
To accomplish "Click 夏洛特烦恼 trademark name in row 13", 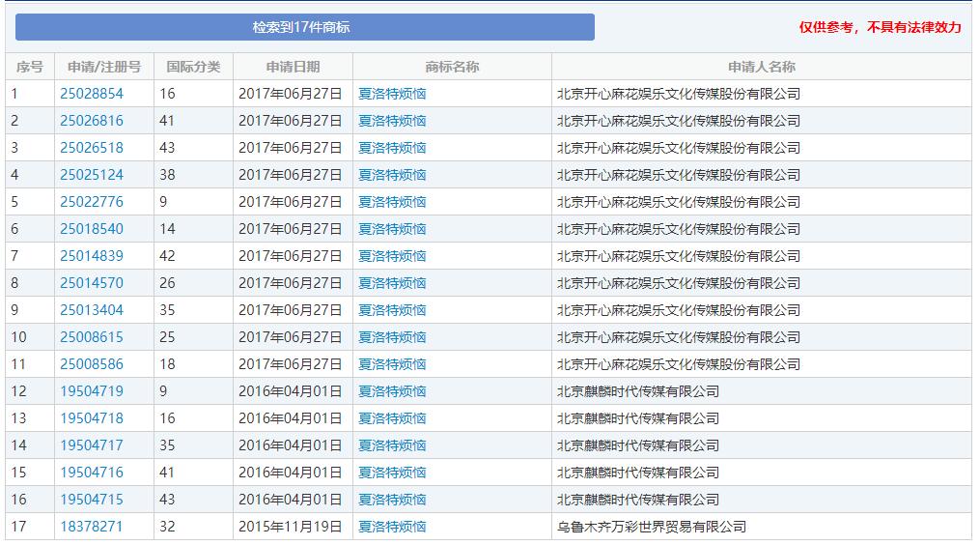I will click(x=392, y=418).
